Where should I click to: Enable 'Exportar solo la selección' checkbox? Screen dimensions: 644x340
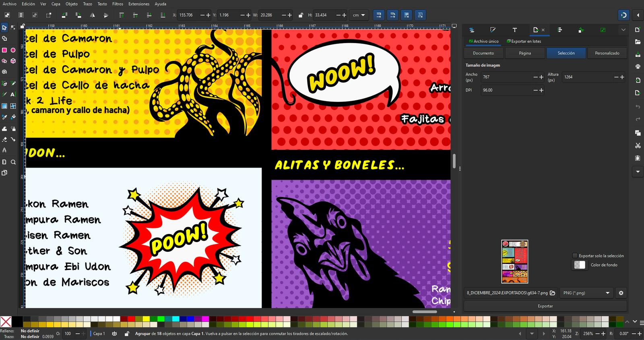click(575, 256)
